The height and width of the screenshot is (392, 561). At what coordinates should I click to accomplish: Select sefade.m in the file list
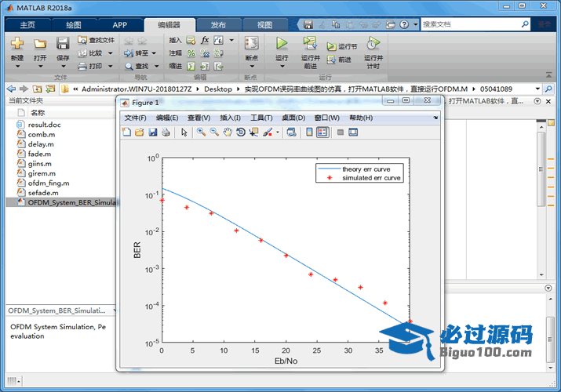pyautogui.click(x=43, y=193)
